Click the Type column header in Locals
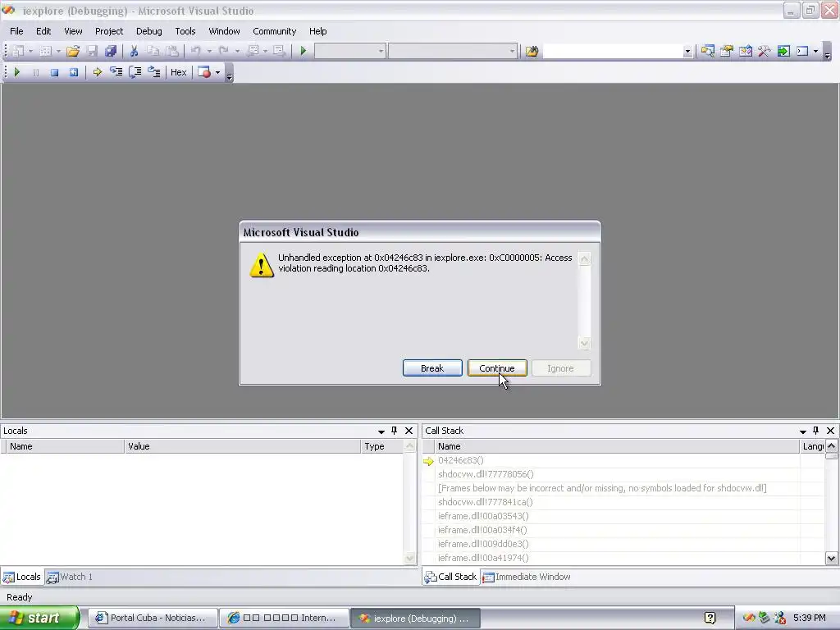Image resolution: width=840 pixels, height=630 pixels. pyautogui.click(x=382, y=446)
